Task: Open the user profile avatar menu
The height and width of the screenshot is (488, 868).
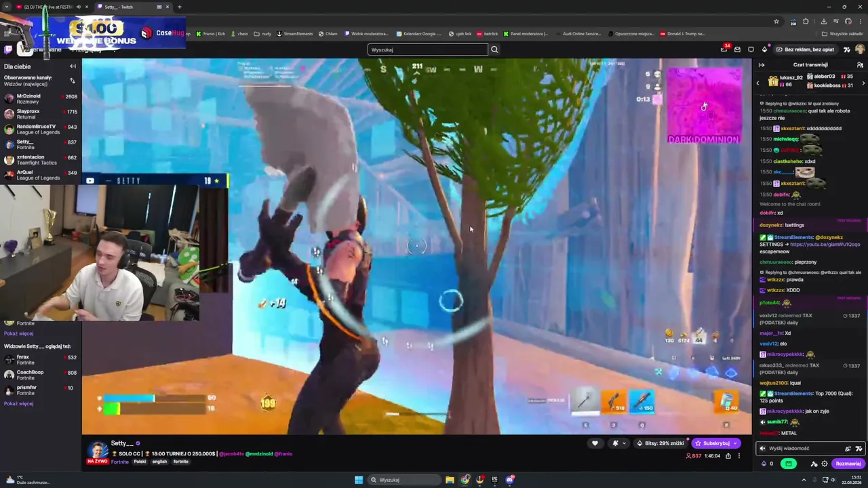Action: (860, 49)
